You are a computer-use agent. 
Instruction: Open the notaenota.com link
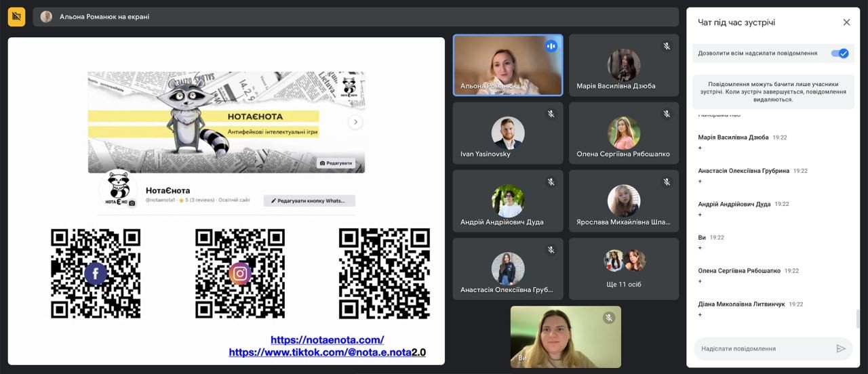point(327,340)
